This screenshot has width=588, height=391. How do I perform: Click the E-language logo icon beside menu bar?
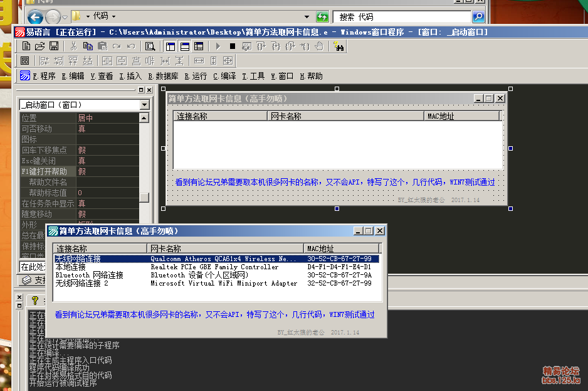(24, 76)
